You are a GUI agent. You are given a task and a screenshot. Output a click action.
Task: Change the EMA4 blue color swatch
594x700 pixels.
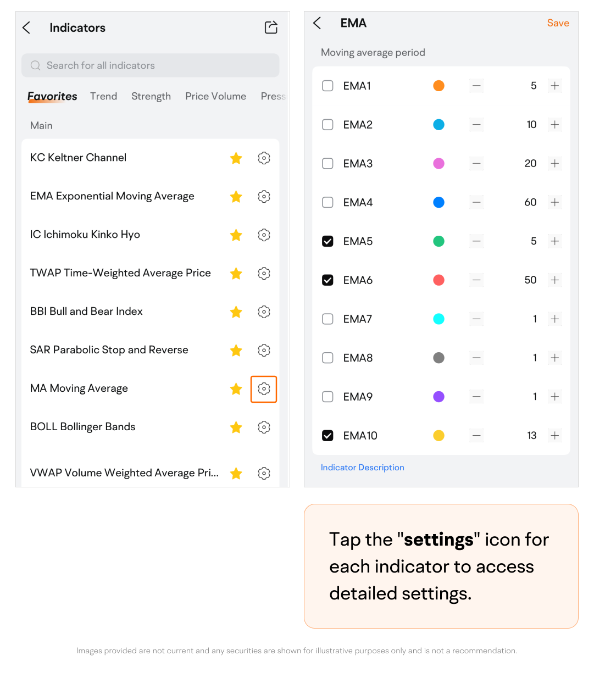tap(438, 203)
